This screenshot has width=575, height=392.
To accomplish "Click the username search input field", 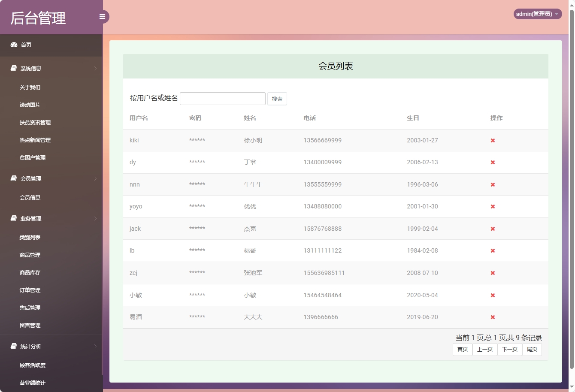I will [222, 98].
